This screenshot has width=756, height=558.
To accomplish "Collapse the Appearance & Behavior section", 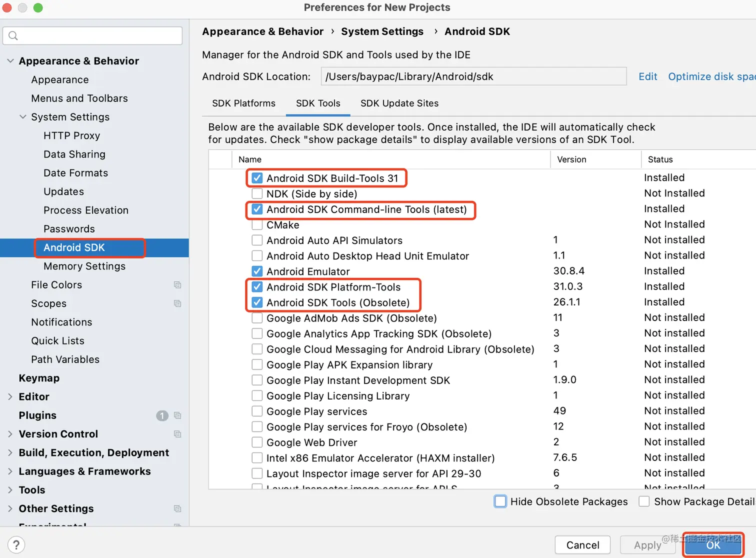I will pyautogui.click(x=10, y=61).
